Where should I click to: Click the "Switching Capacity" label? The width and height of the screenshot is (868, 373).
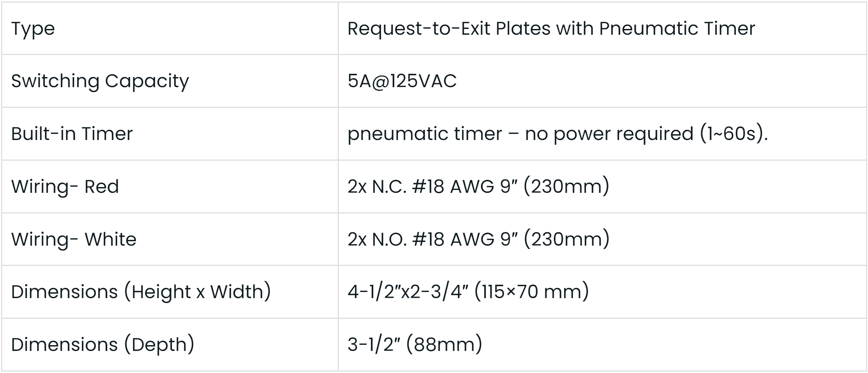click(100, 81)
